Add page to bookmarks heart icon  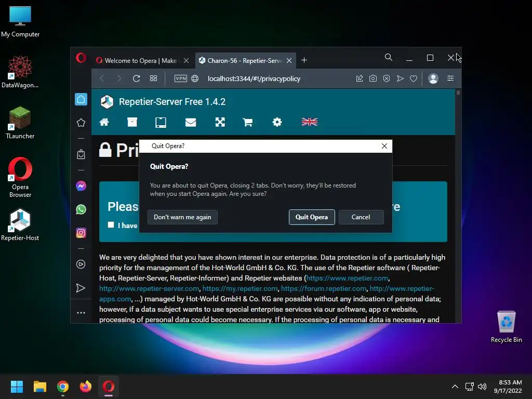click(413, 78)
